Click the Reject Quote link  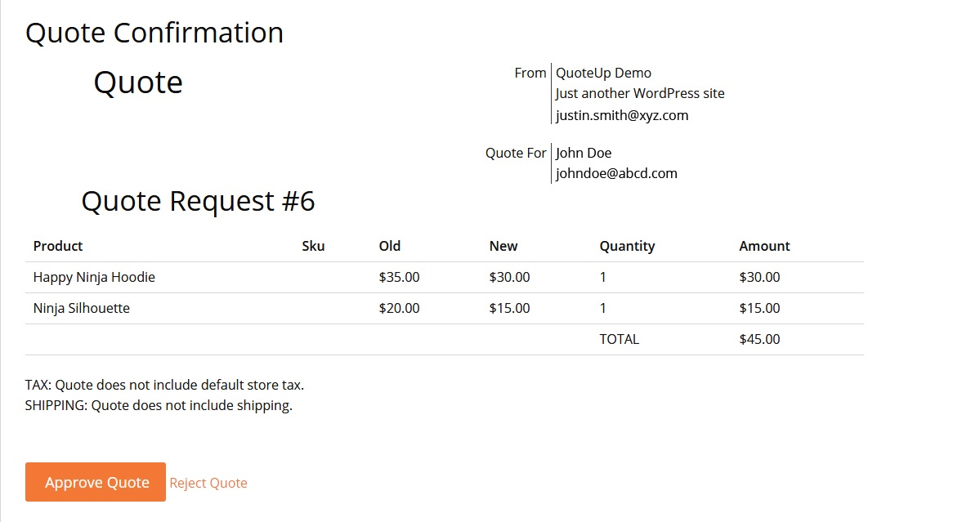pos(208,483)
